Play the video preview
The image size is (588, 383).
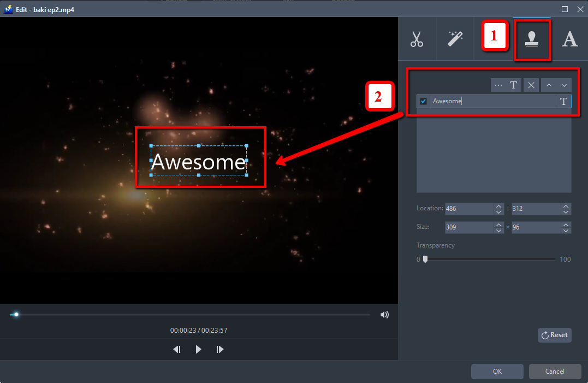tap(198, 349)
